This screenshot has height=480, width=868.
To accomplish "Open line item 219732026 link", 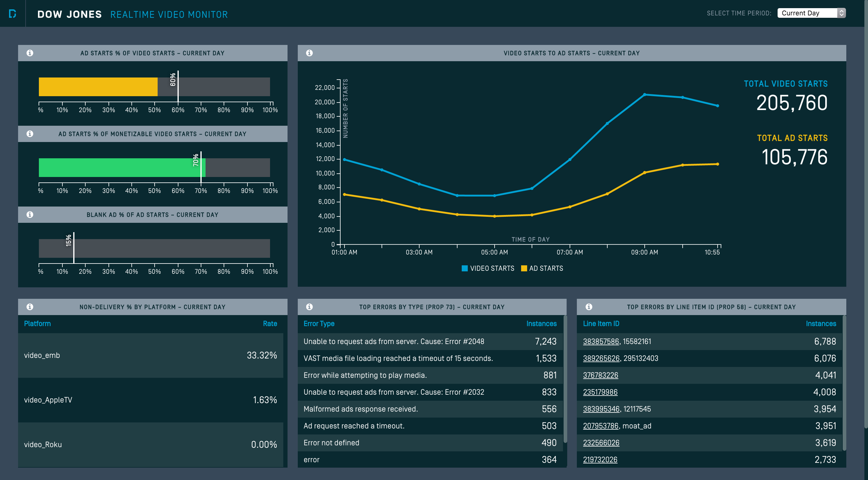I will (x=600, y=459).
